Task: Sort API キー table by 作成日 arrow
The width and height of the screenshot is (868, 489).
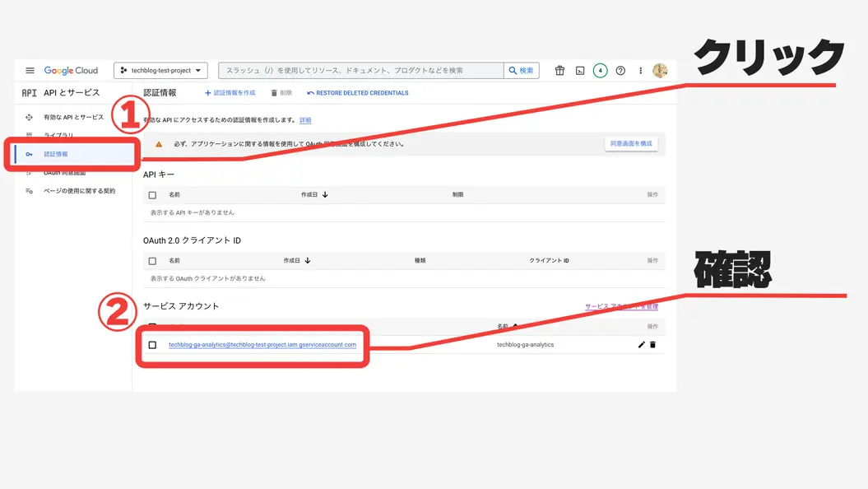Action: 325,194
